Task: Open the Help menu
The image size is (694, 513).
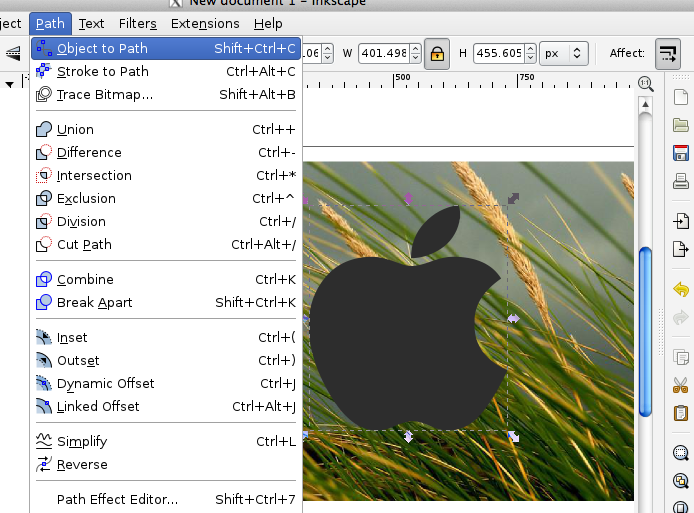Action: pos(268,23)
